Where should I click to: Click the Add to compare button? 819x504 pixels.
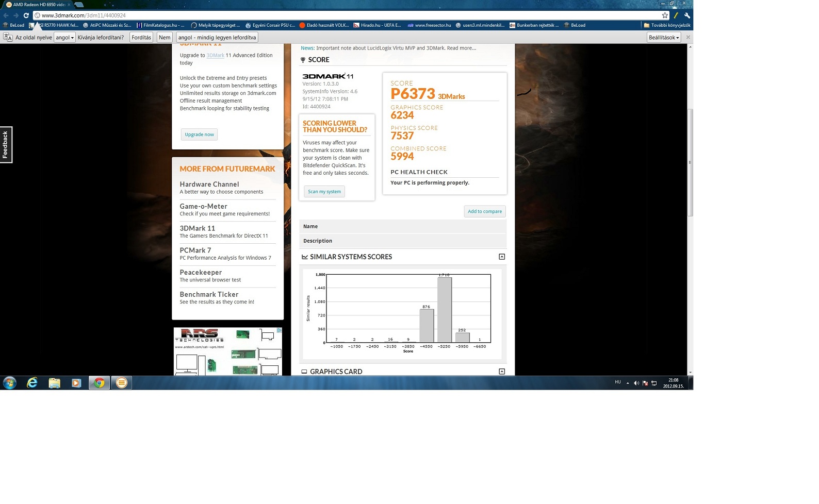[485, 211]
